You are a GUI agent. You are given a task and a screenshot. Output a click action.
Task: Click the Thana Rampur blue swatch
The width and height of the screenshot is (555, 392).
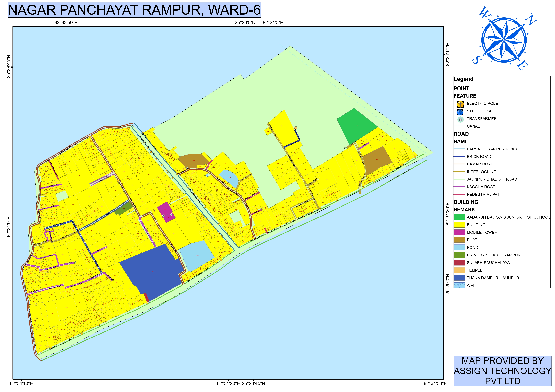pyautogui.click(x=459, y=278)
